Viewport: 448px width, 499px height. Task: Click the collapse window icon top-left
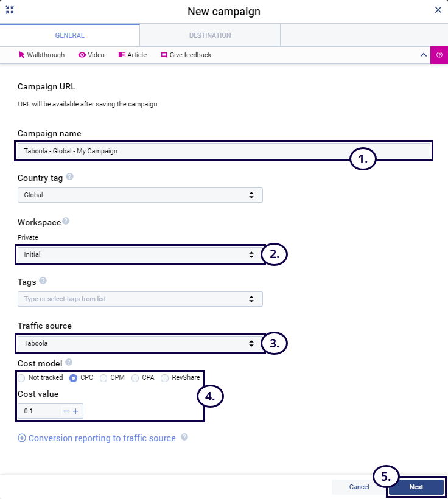click(9, 10)
